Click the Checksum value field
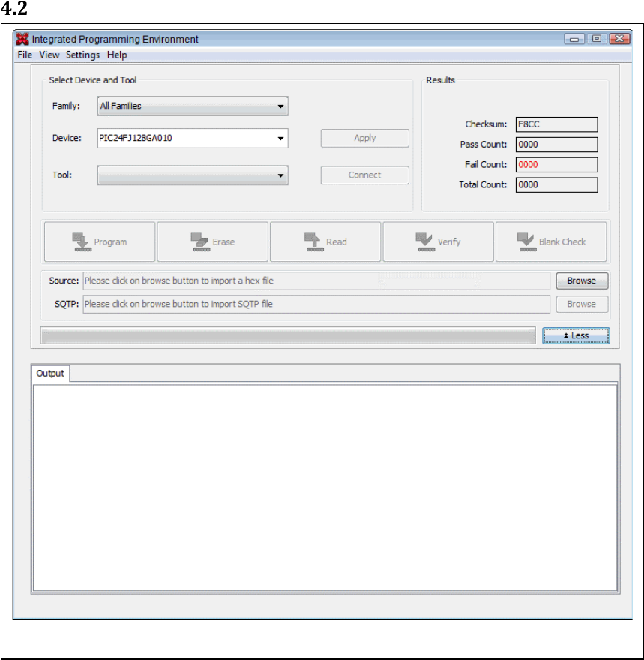This screenshot has width=644, height=660. [556, 124]
